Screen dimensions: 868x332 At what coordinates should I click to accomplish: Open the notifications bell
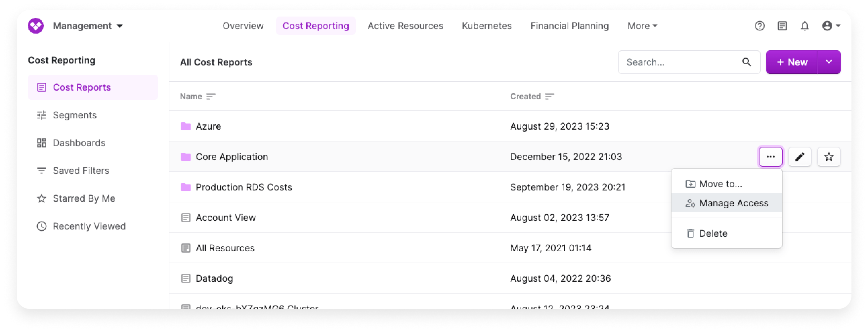click(x=804, y=26)
